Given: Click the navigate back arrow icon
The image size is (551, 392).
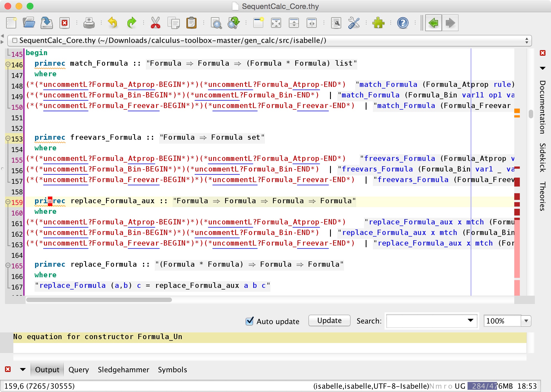Looking at the screenshot, I should point(434,23).
